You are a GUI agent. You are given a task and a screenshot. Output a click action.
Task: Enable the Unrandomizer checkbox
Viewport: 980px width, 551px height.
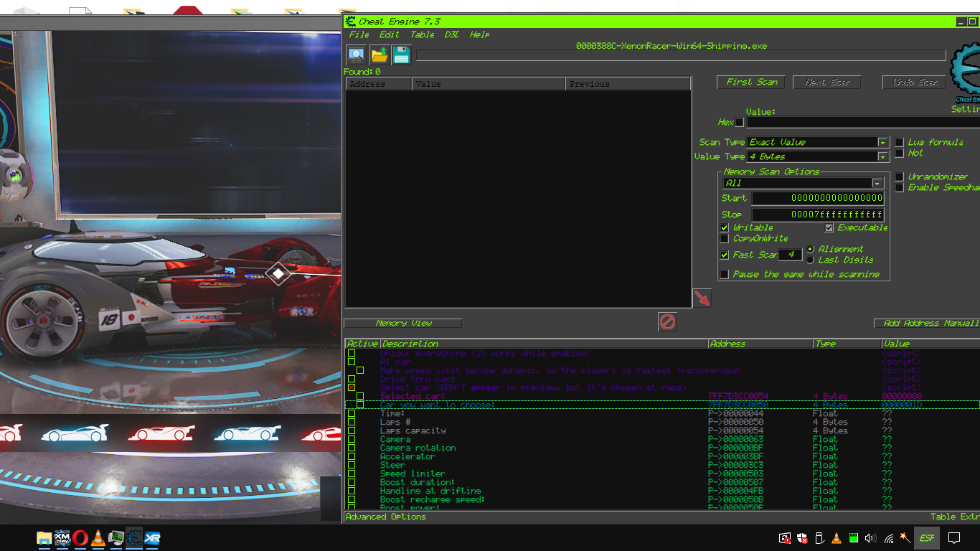pyautogui.click(x=899, y=176)
